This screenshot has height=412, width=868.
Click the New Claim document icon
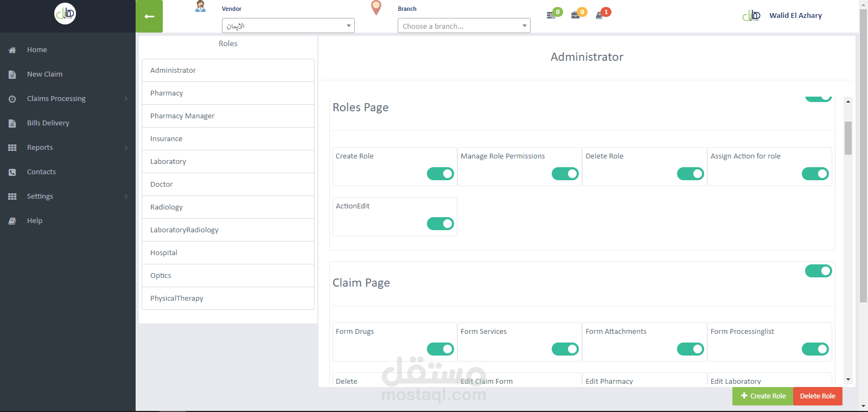point(12,74)
